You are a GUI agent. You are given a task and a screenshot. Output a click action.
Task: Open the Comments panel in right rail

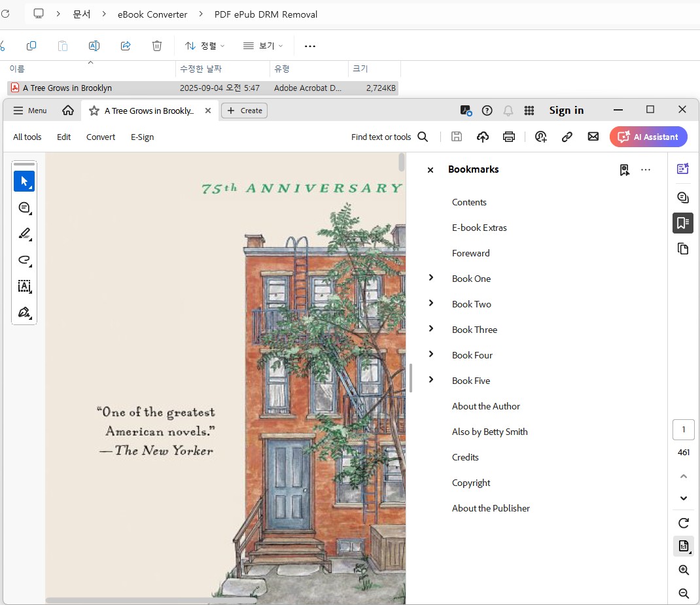click(x=683, y=197)
